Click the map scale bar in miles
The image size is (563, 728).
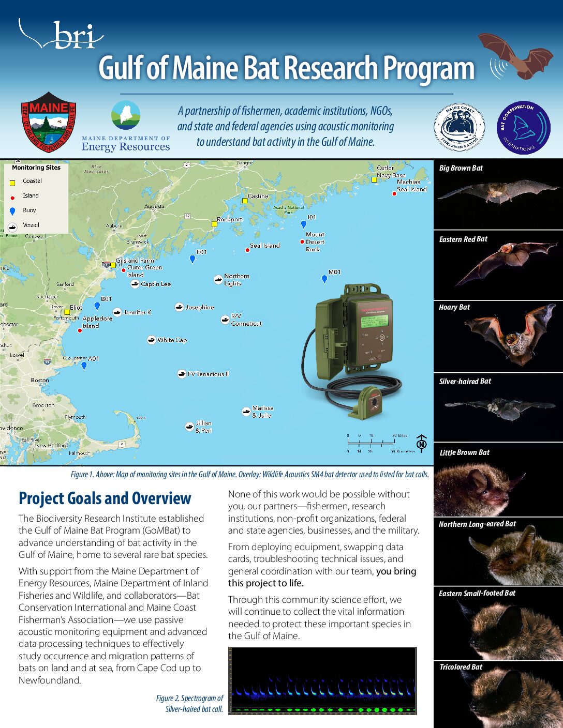[377, 439]
